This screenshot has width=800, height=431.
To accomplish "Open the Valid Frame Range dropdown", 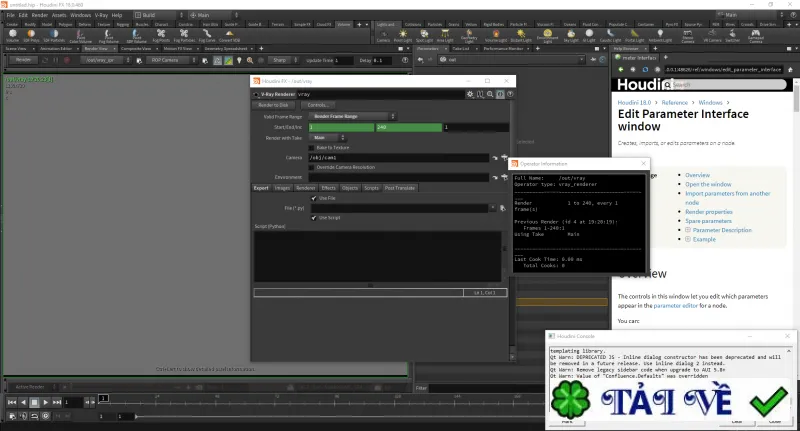I will pyautogui.click(x=352, y=116).
